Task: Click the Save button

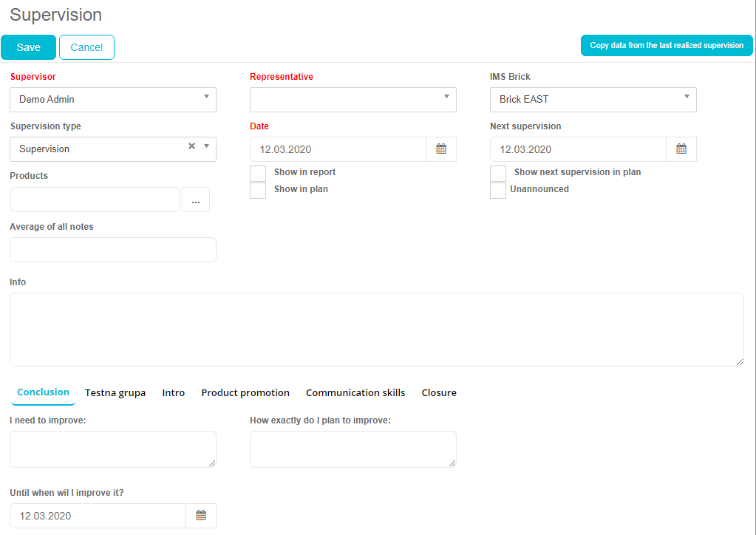Action: click(28, 47)
